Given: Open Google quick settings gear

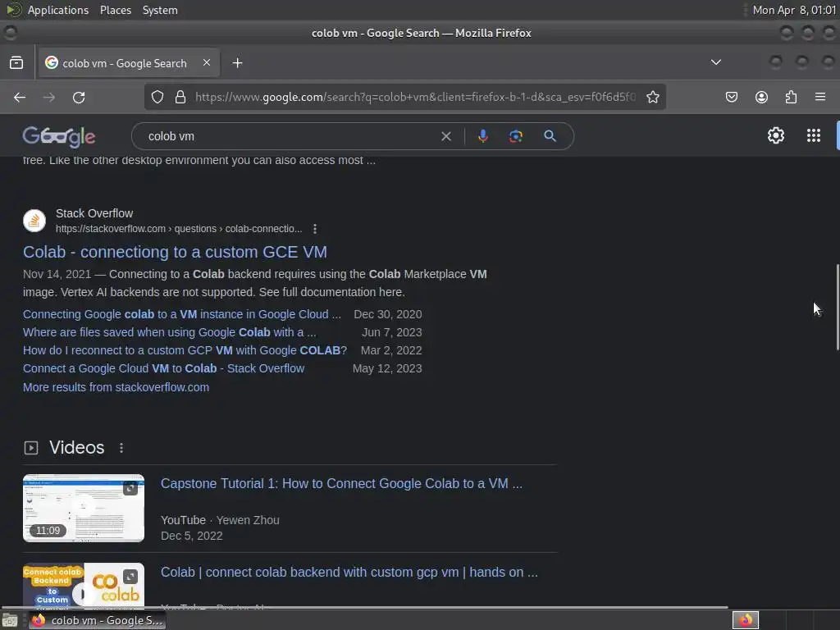Looking at the screenshot, I should point(776,135).
